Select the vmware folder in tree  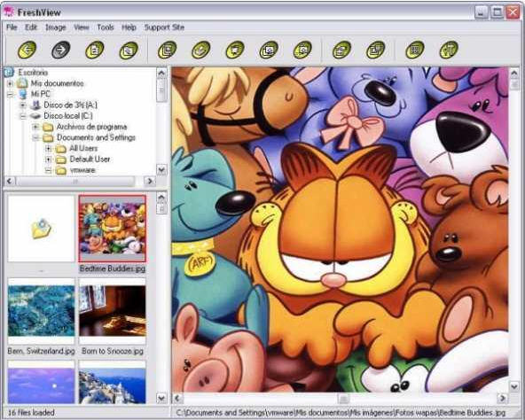pyautogui.click(x=82, y=170)
